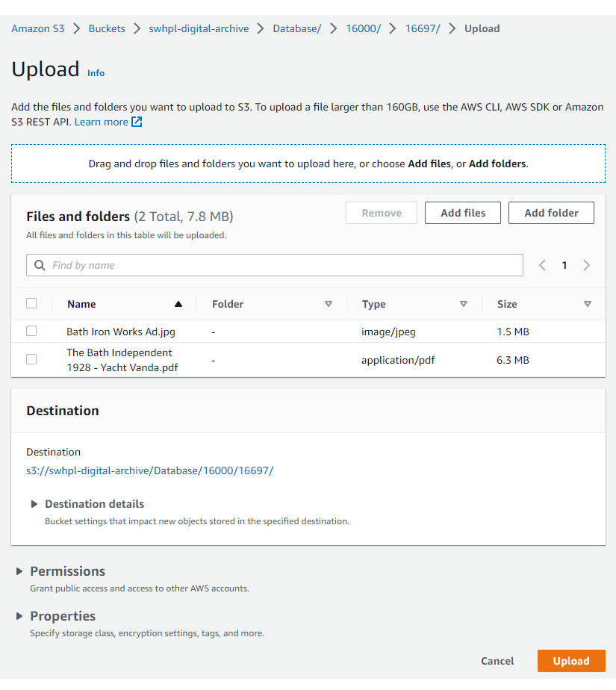
Task: Click the Upload breadcrumb current page text
Action: point(482,28)
